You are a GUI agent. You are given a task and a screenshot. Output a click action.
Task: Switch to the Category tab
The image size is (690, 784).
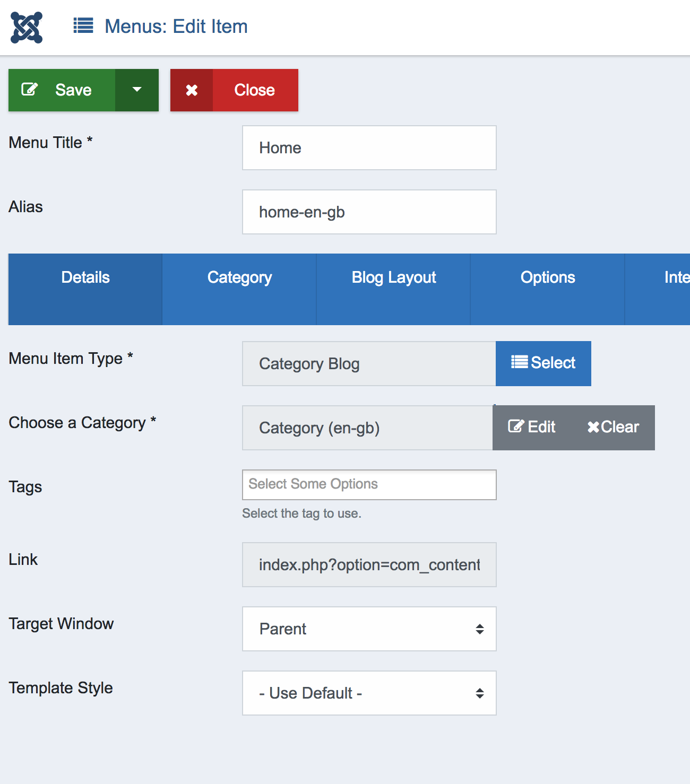point(239,289)
